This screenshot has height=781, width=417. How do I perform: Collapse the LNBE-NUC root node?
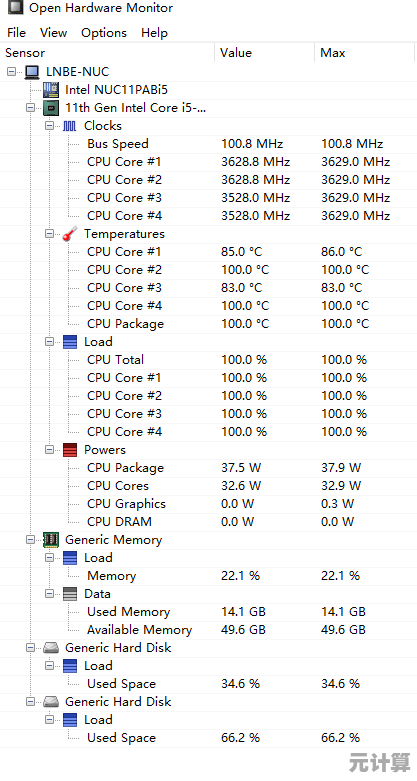(x=11, y=72)
